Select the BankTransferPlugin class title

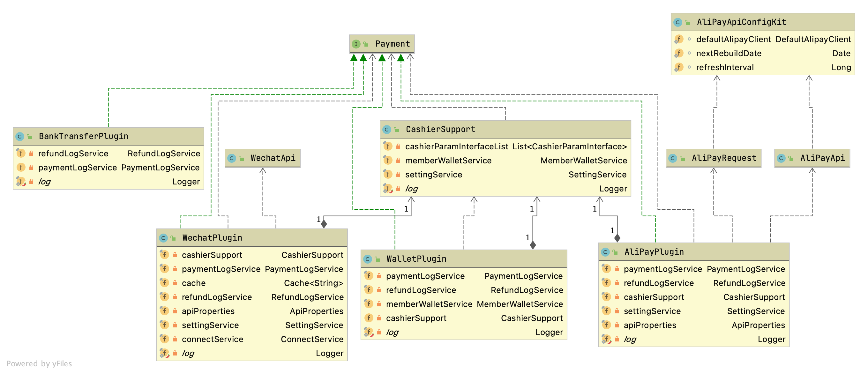(x=84, y=137)
